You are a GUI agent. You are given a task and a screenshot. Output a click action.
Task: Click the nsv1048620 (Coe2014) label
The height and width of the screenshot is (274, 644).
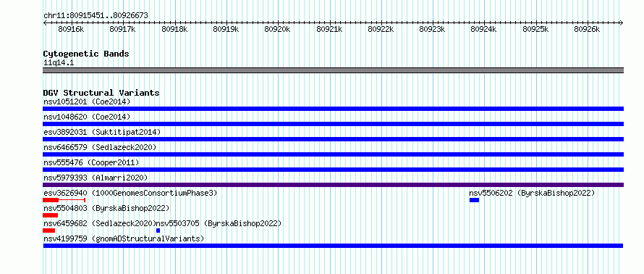point(87,117)
